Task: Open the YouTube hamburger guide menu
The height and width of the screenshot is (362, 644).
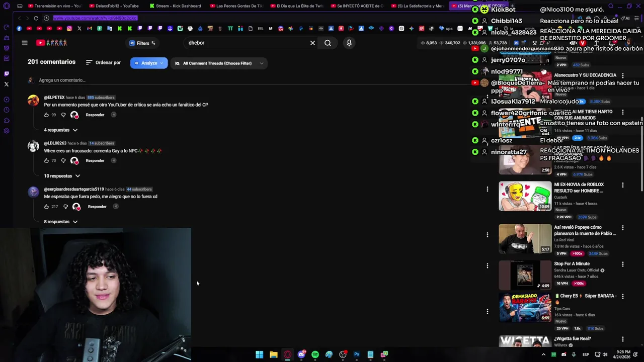Action: [25, 43]
